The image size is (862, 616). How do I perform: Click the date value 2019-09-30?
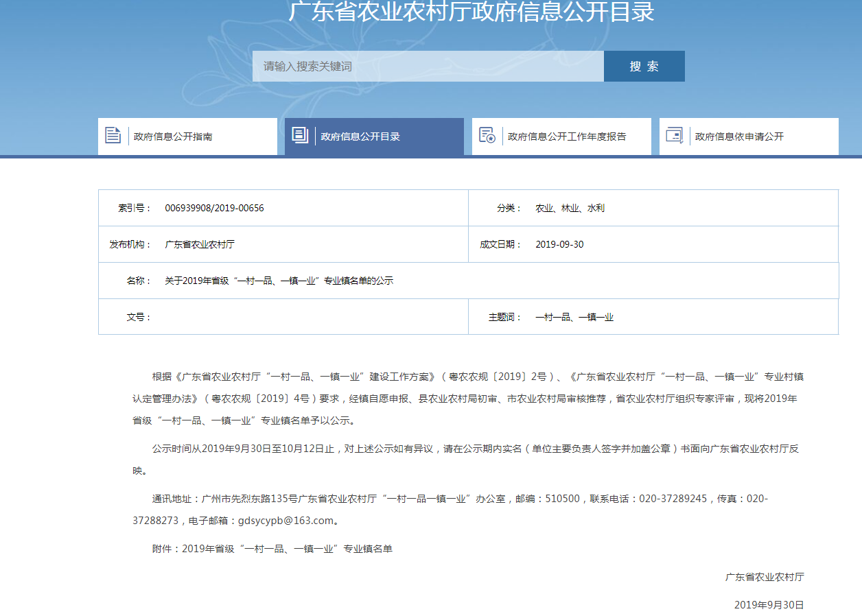pos(559,244)
